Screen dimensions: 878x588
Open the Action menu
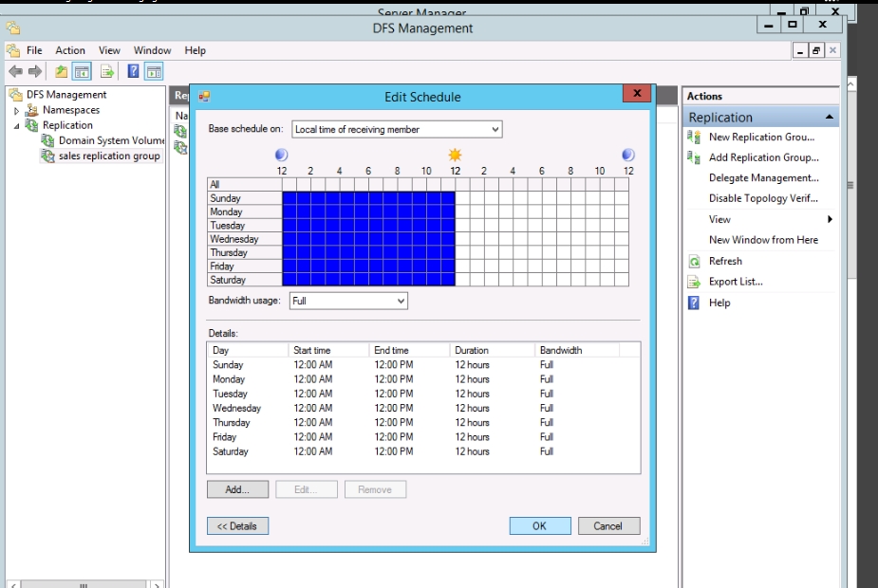(70, 50)
